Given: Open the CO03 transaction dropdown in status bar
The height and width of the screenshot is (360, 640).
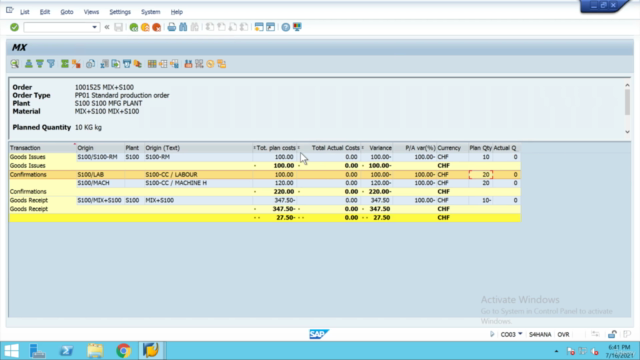Looking at the screenshot, I should 520,334.
